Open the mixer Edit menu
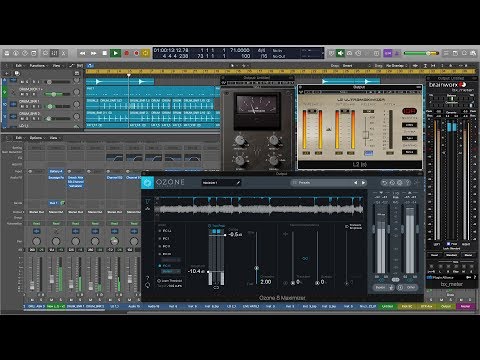480x360 pixels. 19,138
